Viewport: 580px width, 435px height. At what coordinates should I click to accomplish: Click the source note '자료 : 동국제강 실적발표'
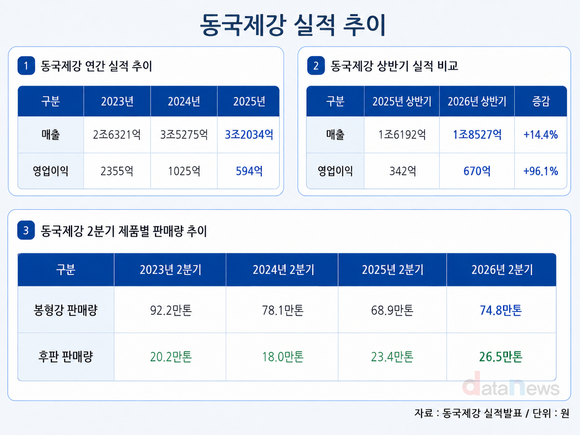(468, 413)
